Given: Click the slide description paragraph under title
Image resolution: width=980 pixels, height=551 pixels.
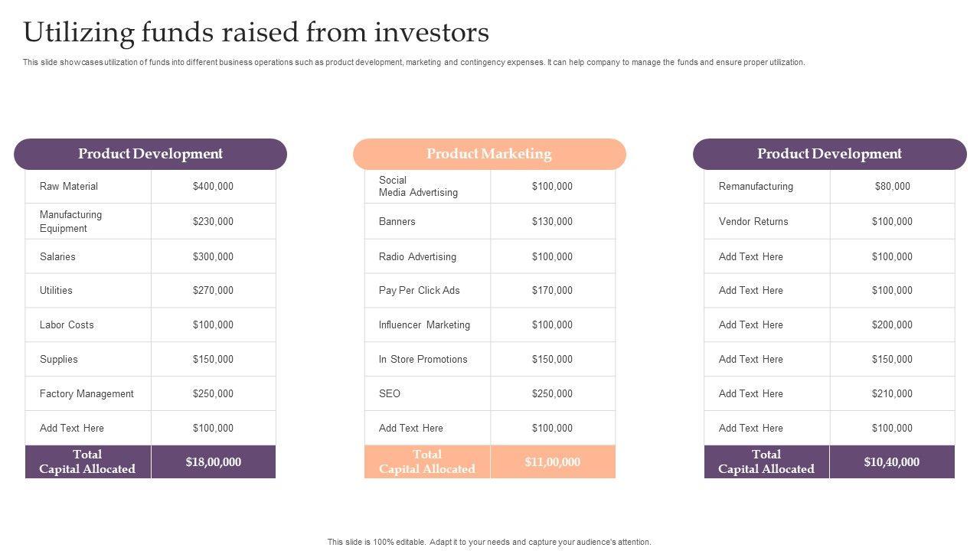Looking at the screenshot, I should click(413, 63).
